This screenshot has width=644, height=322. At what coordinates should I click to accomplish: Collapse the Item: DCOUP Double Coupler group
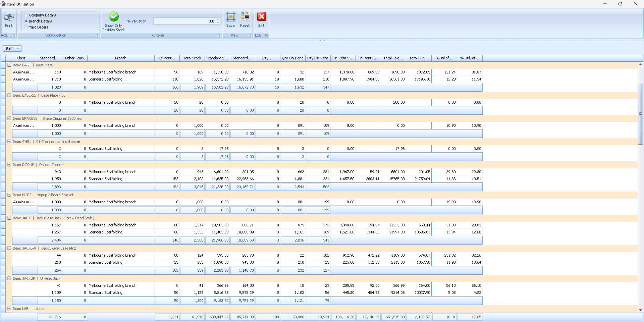(x=9, y=165)
